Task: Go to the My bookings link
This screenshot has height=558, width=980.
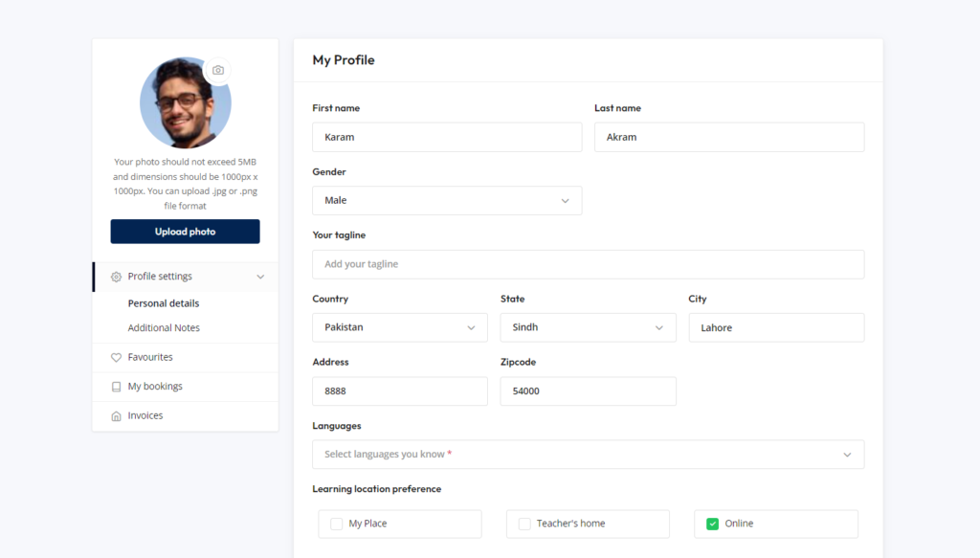Action: (155, 386)
